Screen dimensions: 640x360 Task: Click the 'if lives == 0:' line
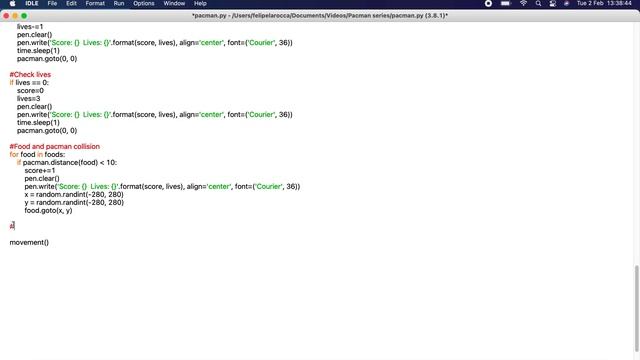29,82
